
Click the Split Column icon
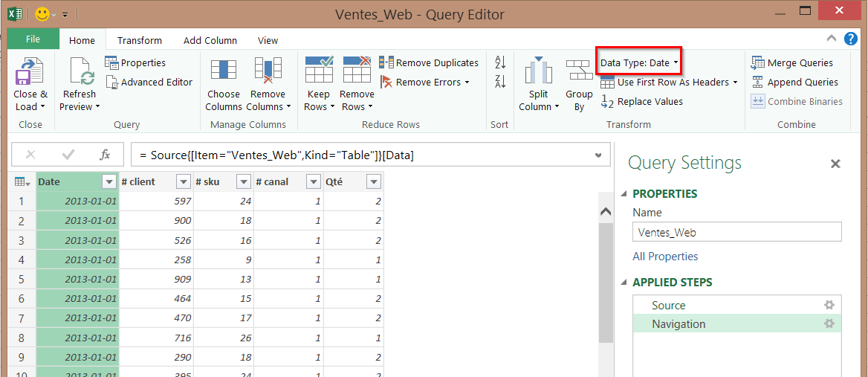click(539, 72)
